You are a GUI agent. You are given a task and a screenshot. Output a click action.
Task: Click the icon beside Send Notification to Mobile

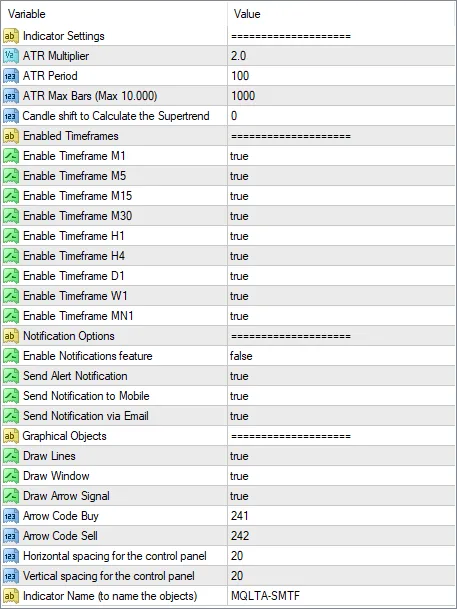click(x=11, y=396)
